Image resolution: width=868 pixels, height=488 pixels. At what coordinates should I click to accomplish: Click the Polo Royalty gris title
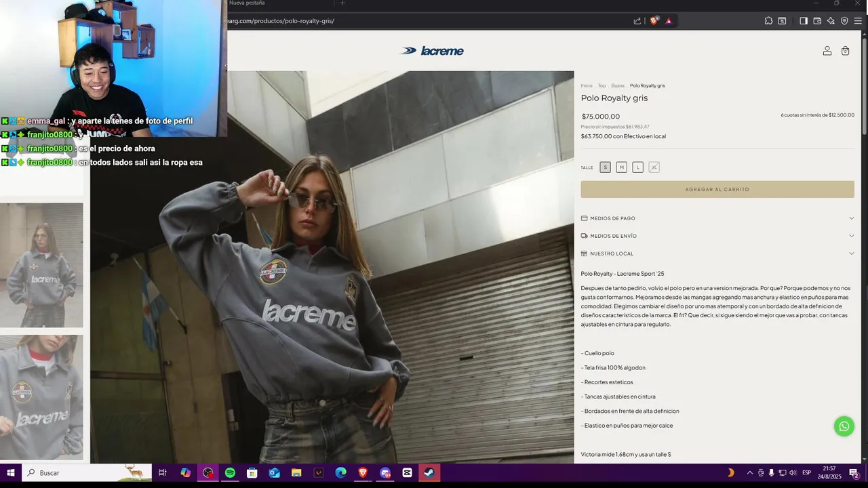point(614,98)
